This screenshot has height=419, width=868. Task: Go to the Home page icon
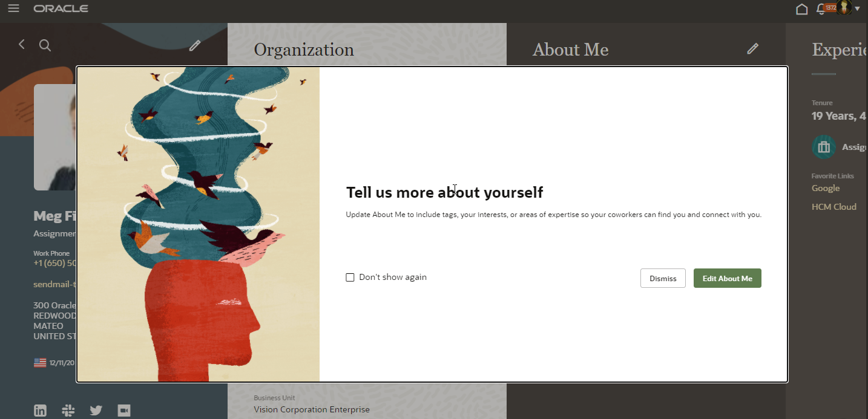click(801, 9)
